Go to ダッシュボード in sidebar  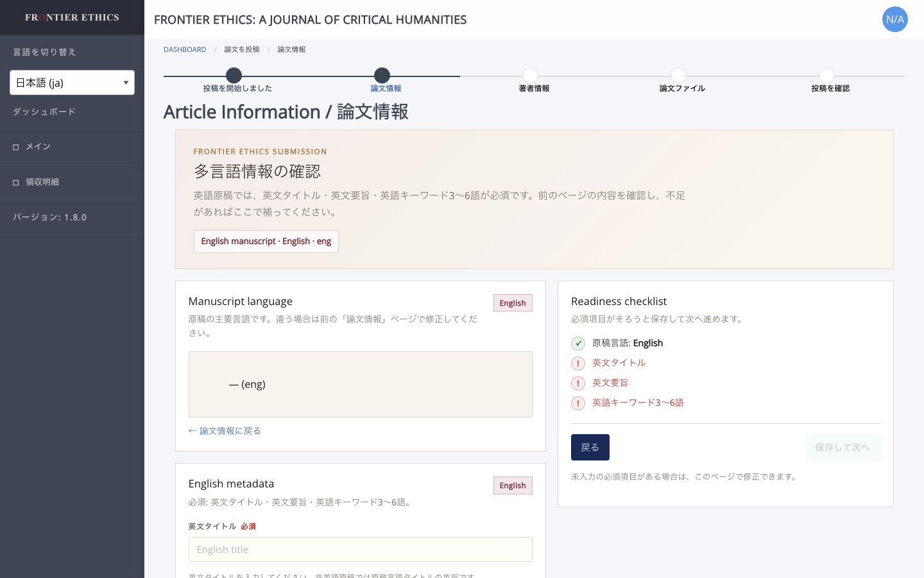click(x=72, y=112)
